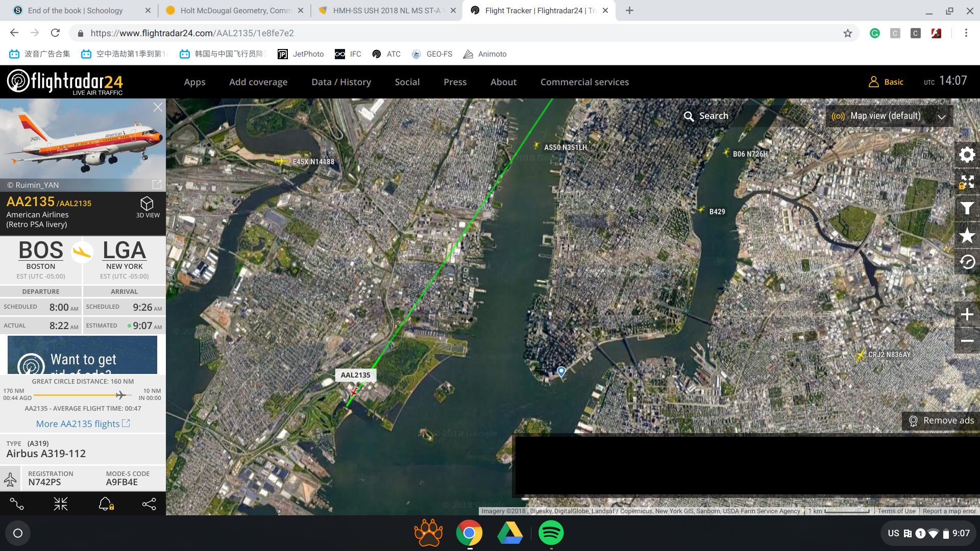Open the playback history clock icon
The width and height of the screenshot is (980, 551).
[967, 262]
